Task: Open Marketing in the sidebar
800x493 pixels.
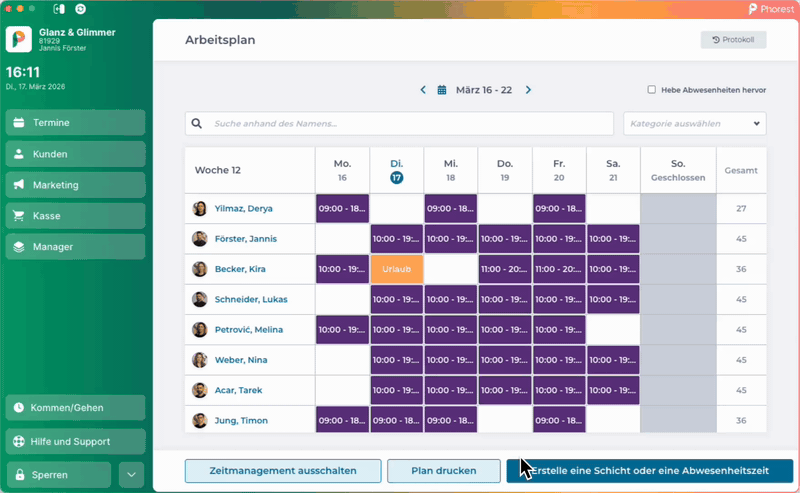Action: (75, 185)
